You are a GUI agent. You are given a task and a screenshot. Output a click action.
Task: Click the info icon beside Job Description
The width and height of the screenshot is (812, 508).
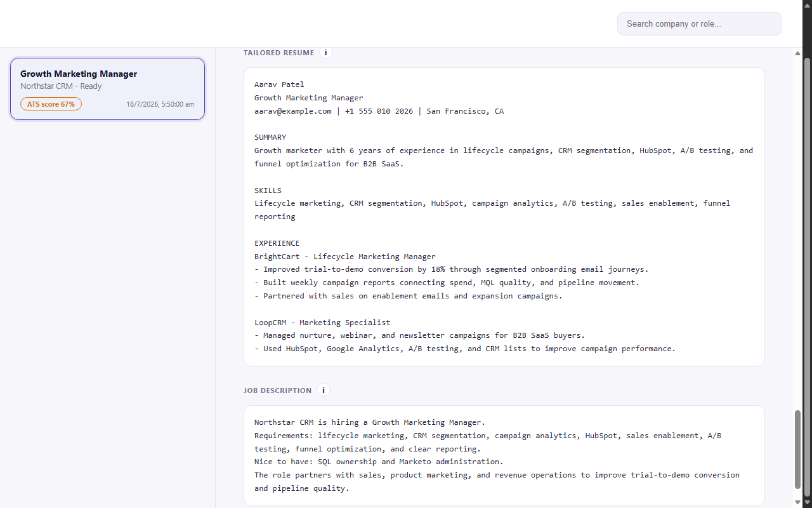click(323, 391)
